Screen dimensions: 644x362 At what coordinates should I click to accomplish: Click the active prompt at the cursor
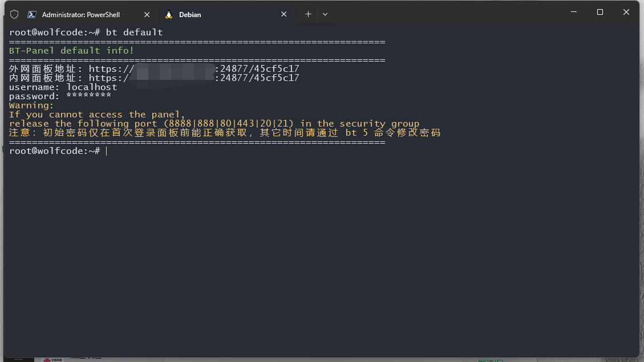58,151
